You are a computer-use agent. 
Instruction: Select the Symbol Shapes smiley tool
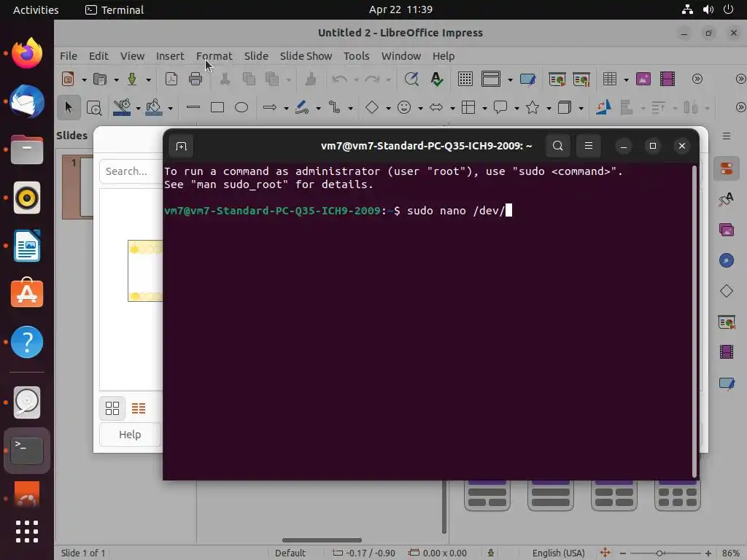click(404, 108)
